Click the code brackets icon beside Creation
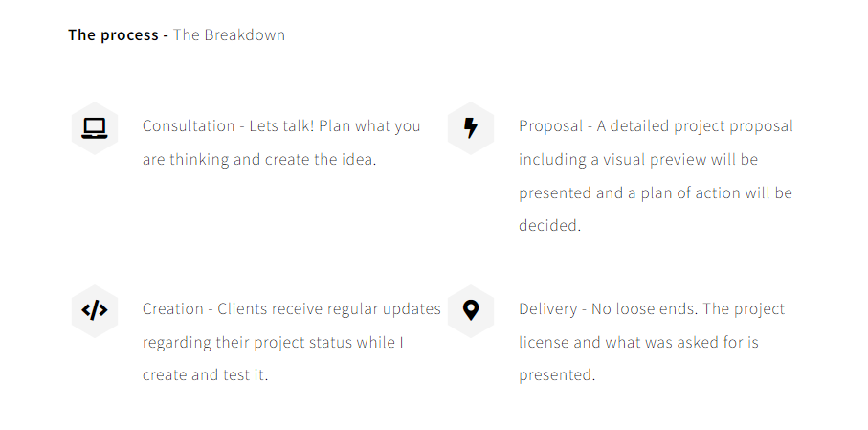 (94, 310)
